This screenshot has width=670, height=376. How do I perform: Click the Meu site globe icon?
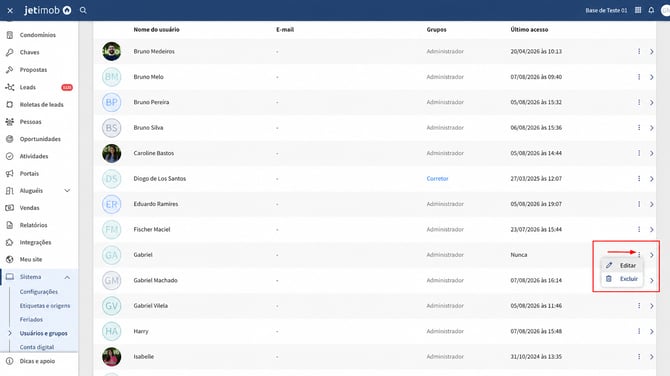click(9, 259)
